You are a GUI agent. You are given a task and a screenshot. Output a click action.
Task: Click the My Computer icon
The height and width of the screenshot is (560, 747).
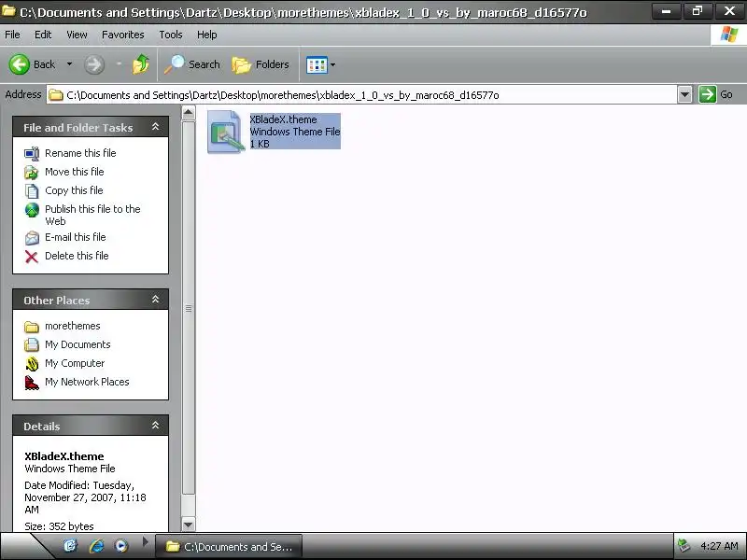click(x=32, y=364)
